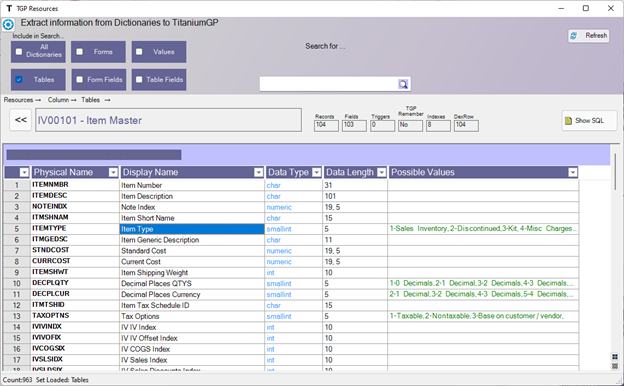
Task: Enable the Forms checkbox
Action: (80, 52)
